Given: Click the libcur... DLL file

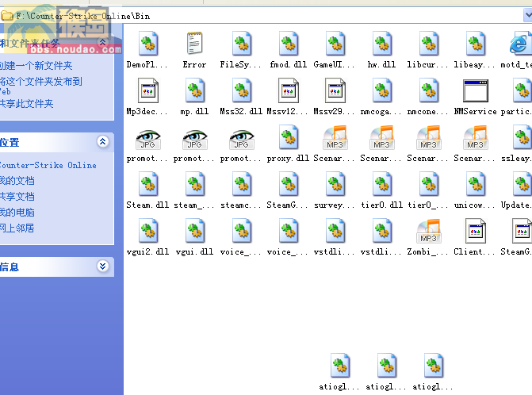Looking at the screenshot, I should [x=428, y=44].
